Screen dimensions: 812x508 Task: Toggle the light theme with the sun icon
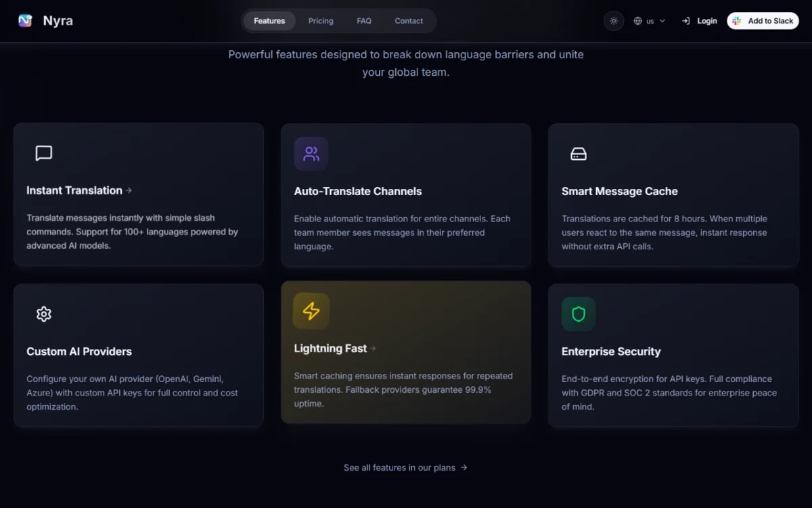tap(613, 21)
